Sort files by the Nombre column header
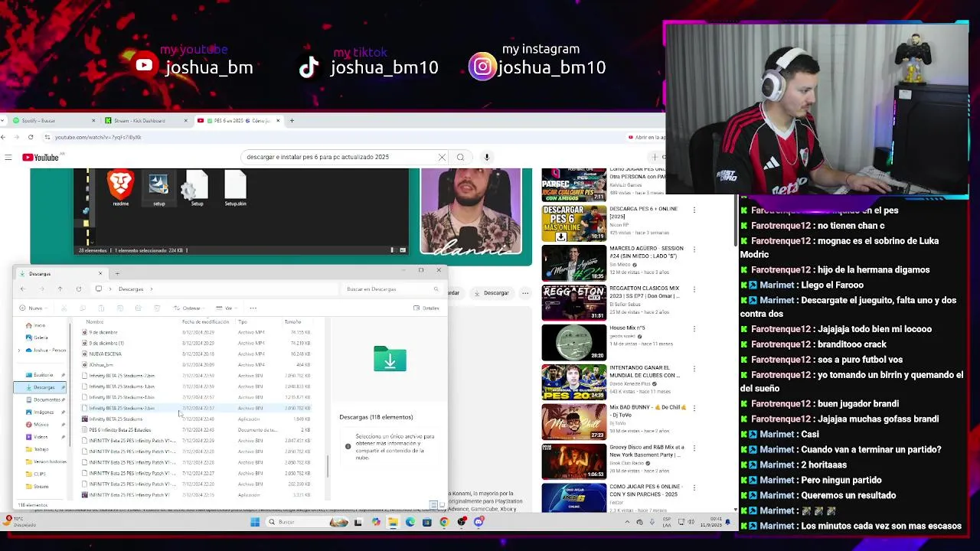980x551 pixels. pos(95,321)
